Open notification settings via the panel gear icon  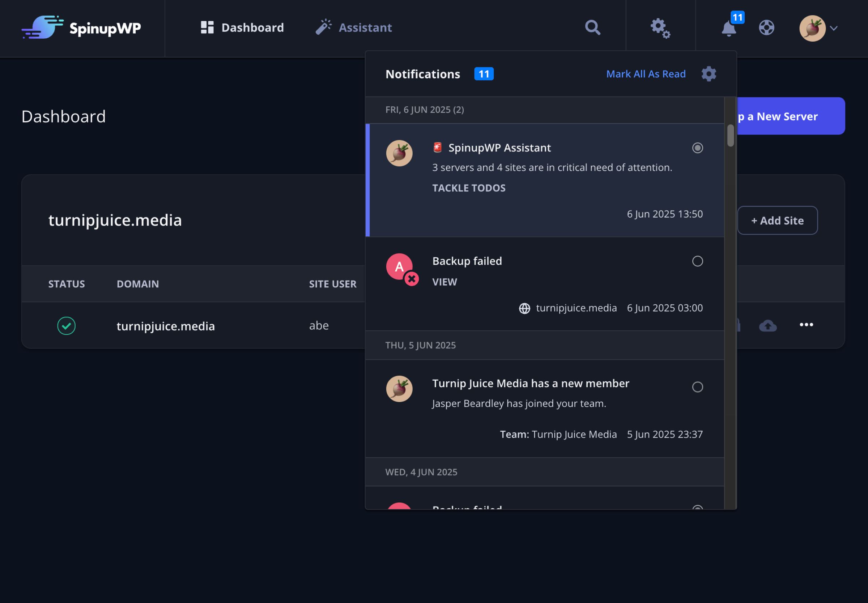(709, 74)
